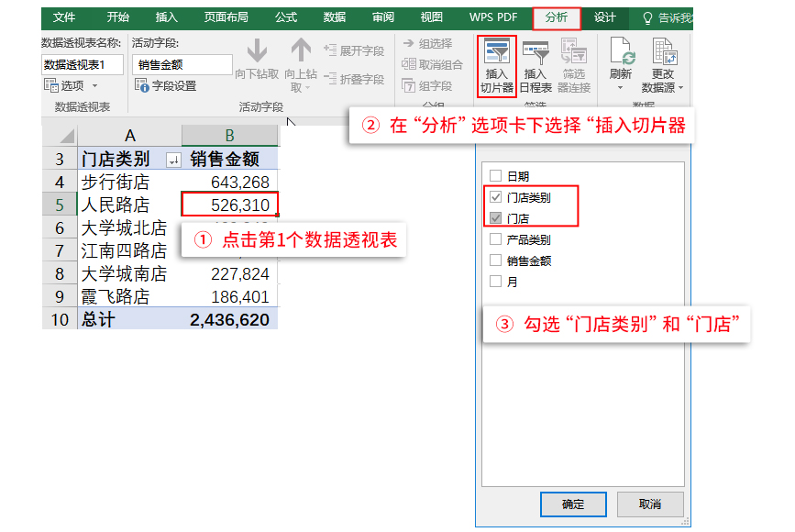The height and width of the screenshot is (532, 795).
Task: Select column B header
Action: pyautogui.click(x=229, y=136)
